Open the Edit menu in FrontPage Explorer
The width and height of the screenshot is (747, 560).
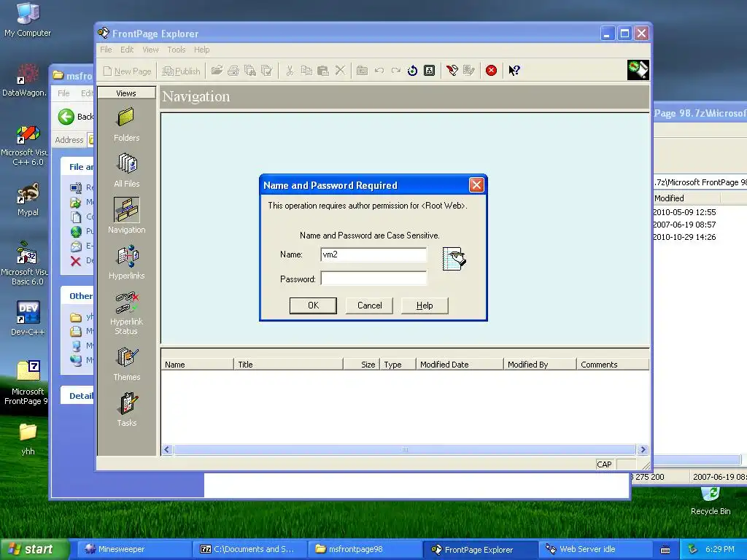pos(127,50)
